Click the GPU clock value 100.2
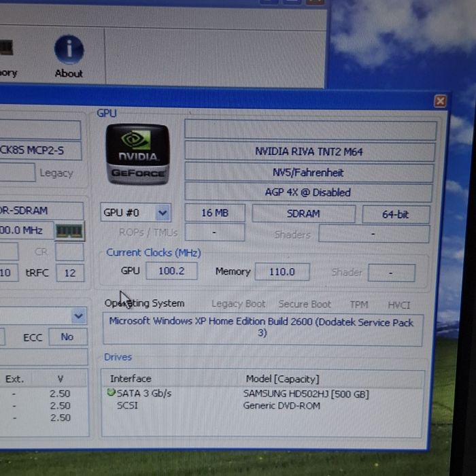The image size is (476, 476). click(171, 271)
